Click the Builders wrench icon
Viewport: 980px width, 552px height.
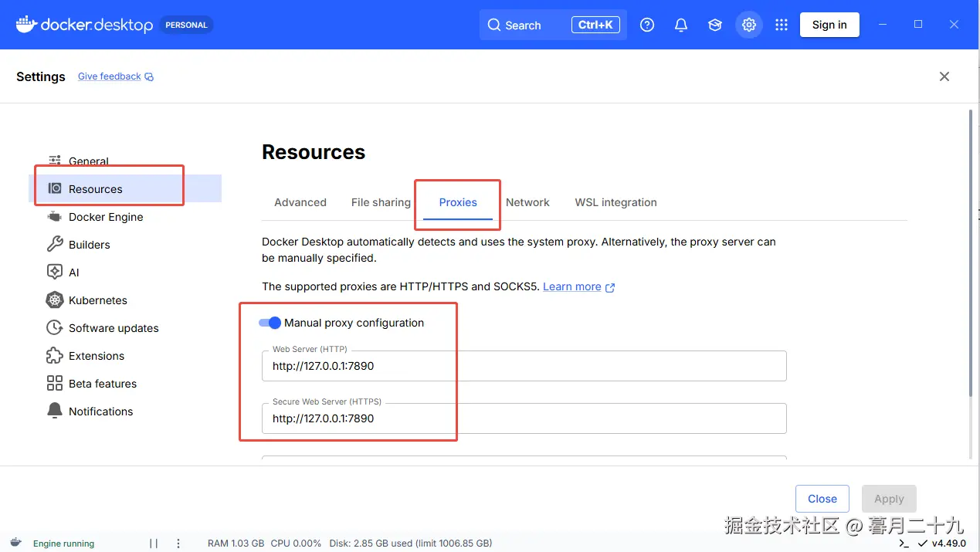coord(55,244)
